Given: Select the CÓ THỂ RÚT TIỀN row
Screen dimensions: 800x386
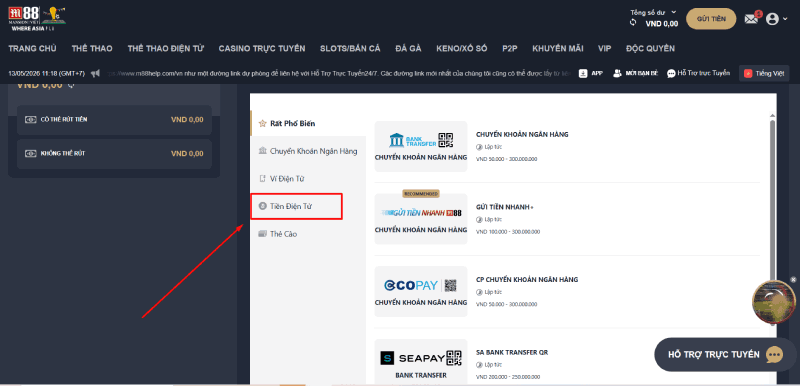Looking at the screenshot, I should (114, 120).
